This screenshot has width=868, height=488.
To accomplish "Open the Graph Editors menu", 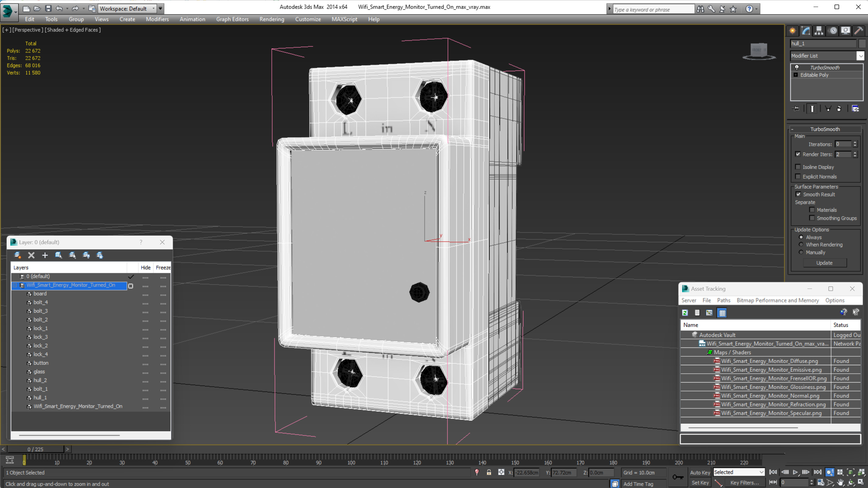I will (232, 19).
